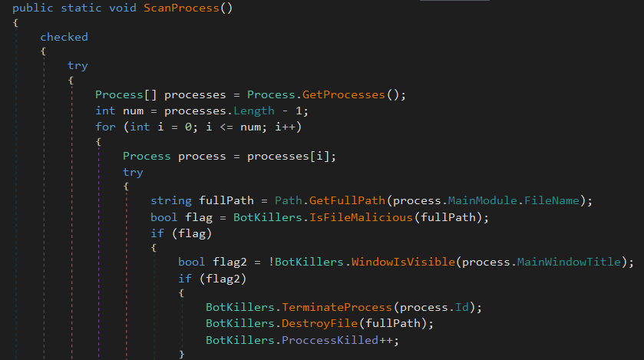Click the DestroyFile method call
The height and width of the screenshot is (360, 644).
(319, 323)
